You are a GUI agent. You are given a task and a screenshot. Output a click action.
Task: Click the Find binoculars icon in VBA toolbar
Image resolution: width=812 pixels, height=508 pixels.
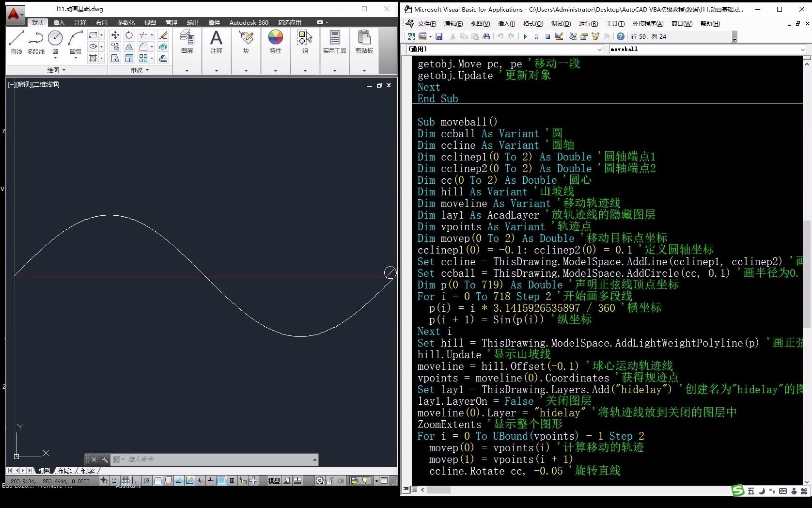(486, 36)
